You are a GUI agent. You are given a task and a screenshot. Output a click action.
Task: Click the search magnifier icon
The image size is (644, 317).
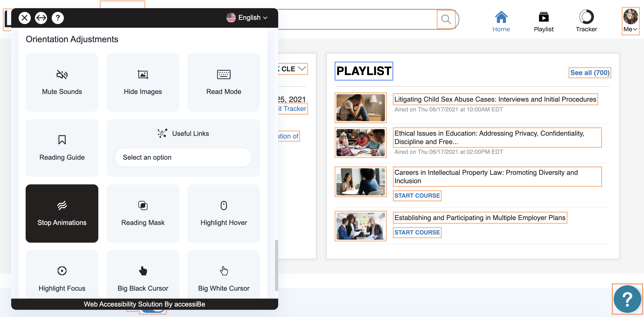coord(446,19)
